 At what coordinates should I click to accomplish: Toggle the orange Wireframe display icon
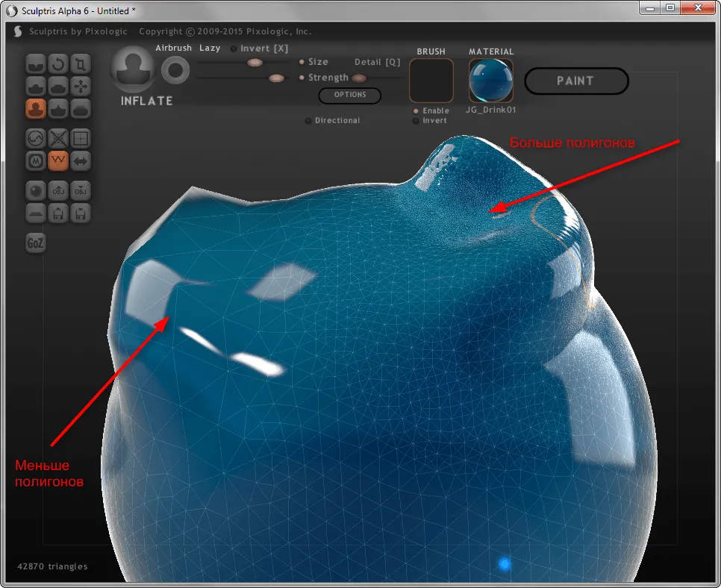coord(58,161)
